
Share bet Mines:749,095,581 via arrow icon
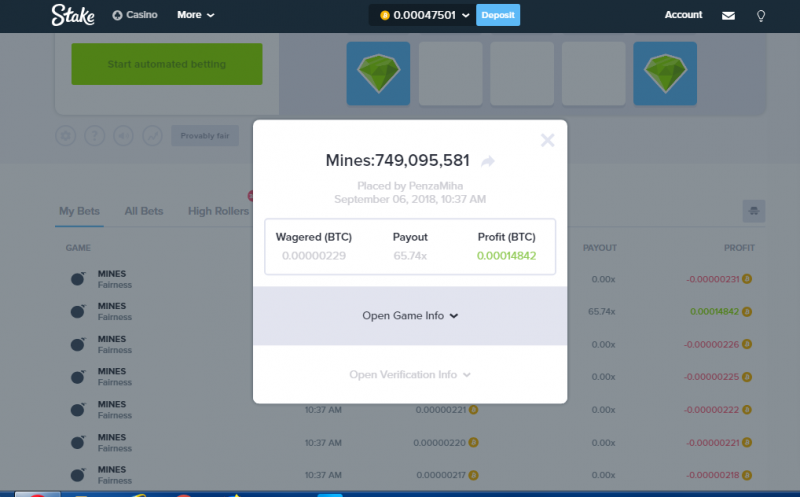tap(488, 161)
